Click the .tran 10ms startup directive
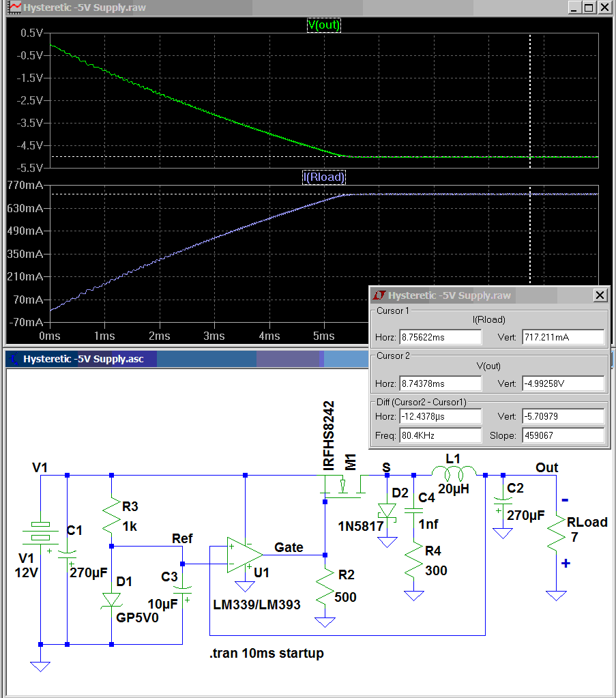616x698 pixels. point(267,653)
